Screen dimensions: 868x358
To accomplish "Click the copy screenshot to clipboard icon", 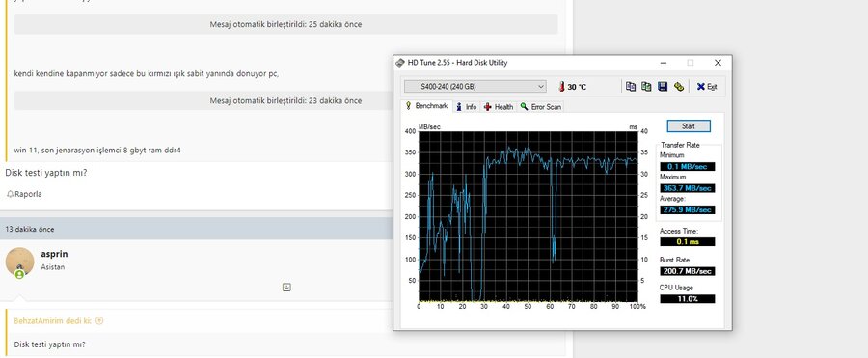I will pos(646,87).
